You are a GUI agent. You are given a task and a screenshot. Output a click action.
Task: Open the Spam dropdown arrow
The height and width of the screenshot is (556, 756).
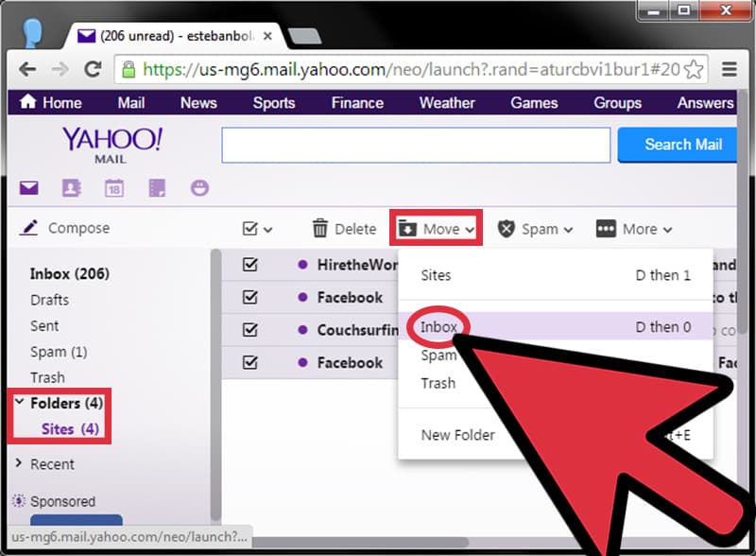click(x=569, y=230)
